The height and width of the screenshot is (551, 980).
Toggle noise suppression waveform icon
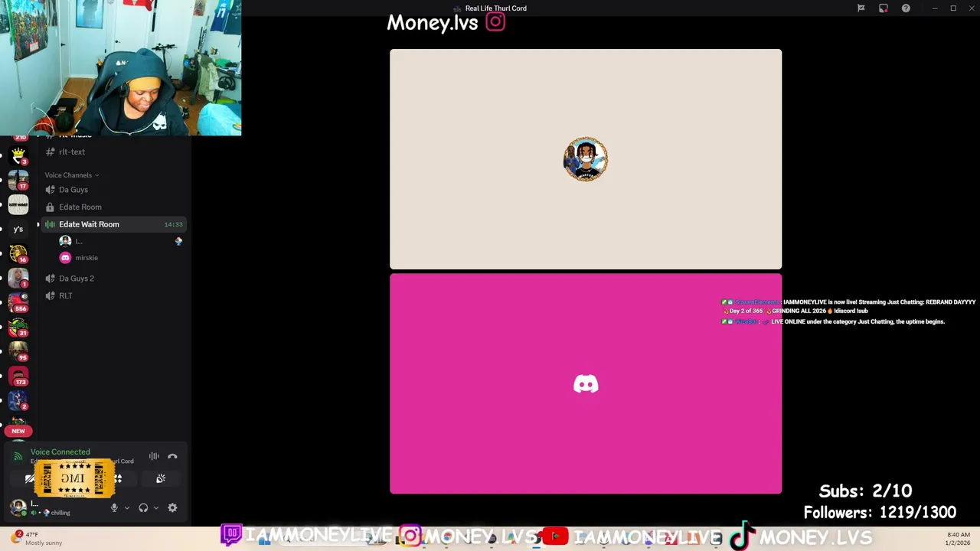pos(154,456)
